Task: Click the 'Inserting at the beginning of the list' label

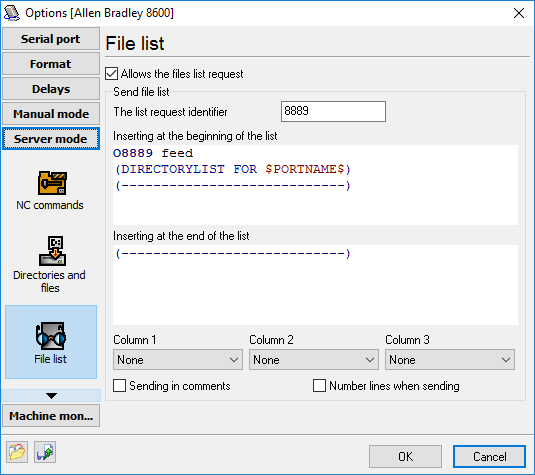Action: click(x=195, y=136)
